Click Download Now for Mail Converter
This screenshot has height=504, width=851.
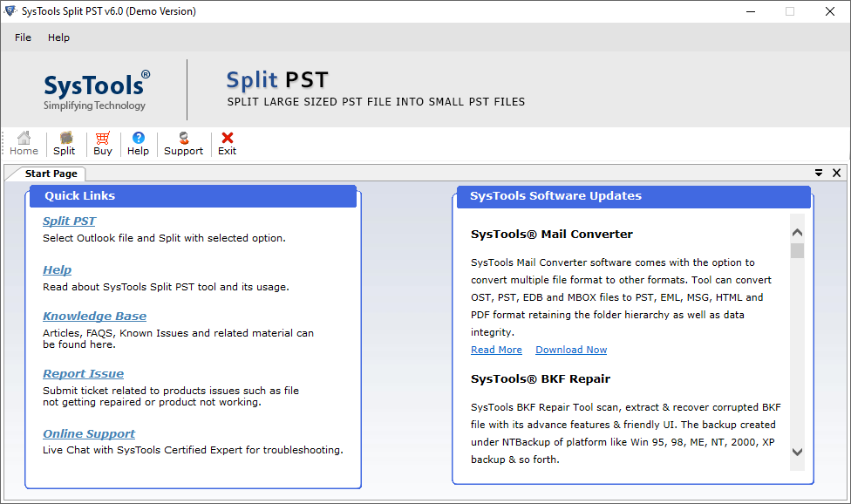coord(571,349)
